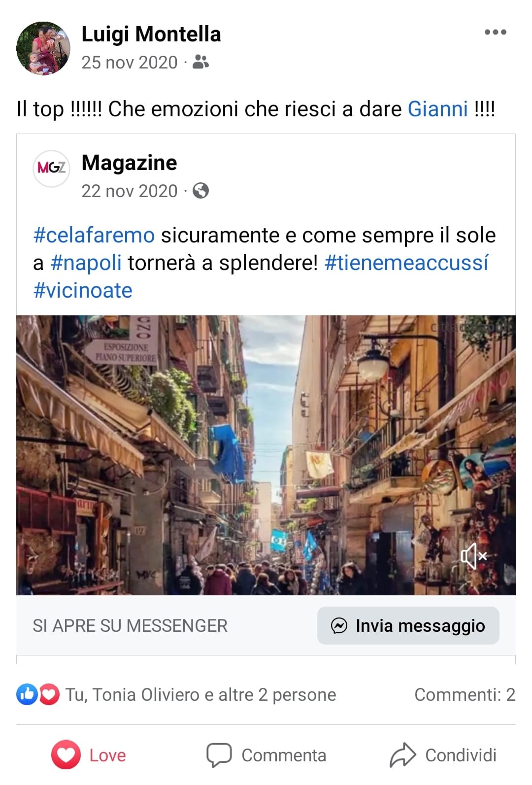
Task: Unmute the video with the speaker icon
Action: (x=474, y=556)
